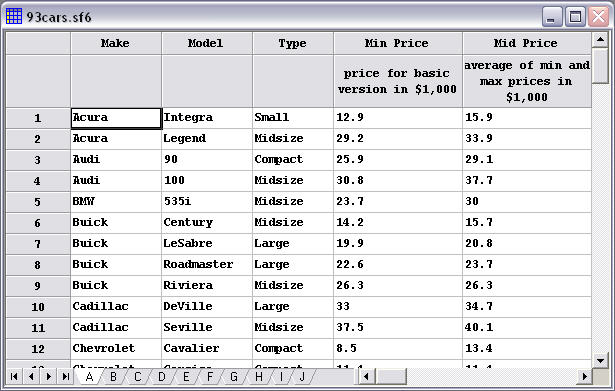Image resolution: width=615 pixels, height=391 pixels.
Task: Click the 14.2 min price cell
Action: point(398,223)
